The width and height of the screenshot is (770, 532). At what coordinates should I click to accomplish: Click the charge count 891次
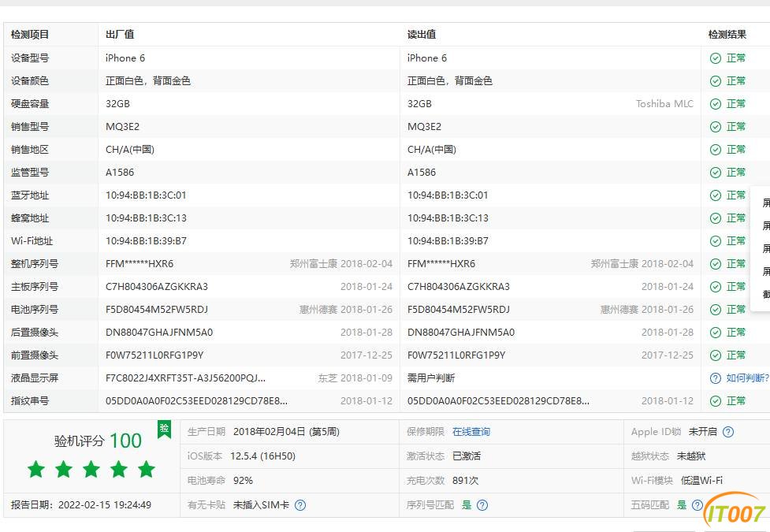coord(465,481)
